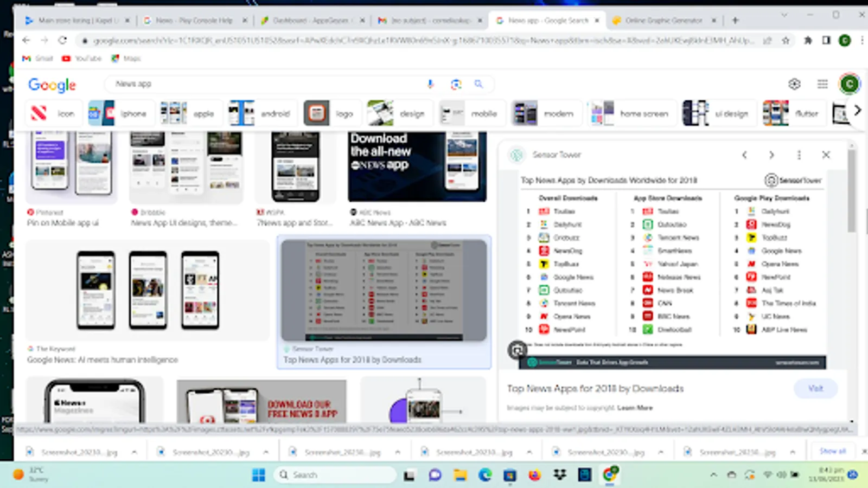Open the Gmail bookmark
Viewport: 868px width, 488px height.
tap(38, 59)
